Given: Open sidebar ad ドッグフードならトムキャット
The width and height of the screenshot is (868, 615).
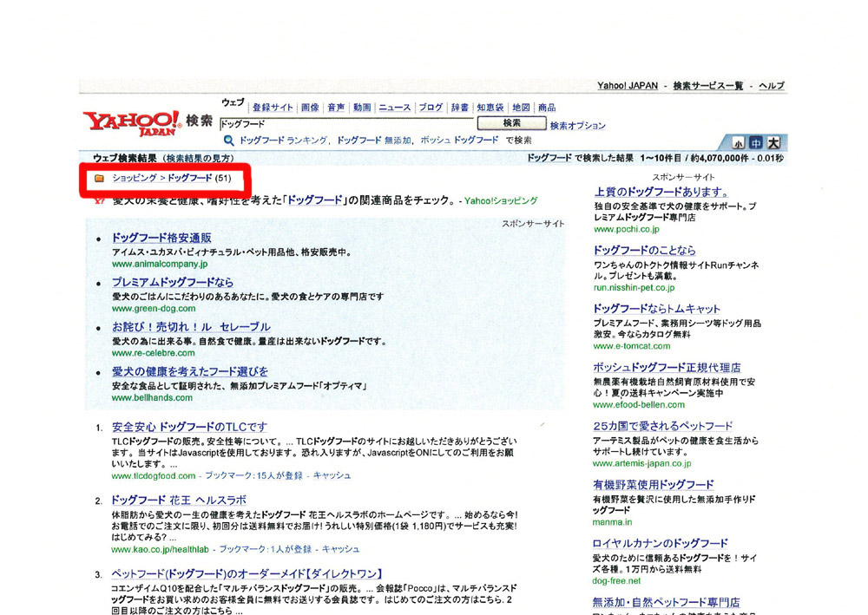Looking at the screenshot, I should 656,309.
